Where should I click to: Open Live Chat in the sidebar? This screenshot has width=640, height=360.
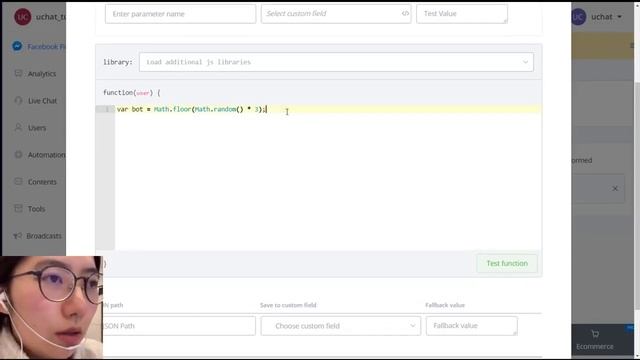click(x=42, y=101)
